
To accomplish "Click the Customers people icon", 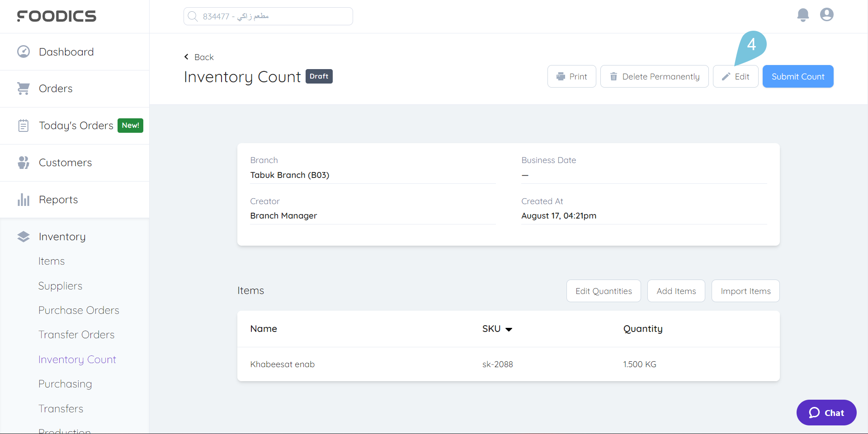I will click(x=24, y=163).
